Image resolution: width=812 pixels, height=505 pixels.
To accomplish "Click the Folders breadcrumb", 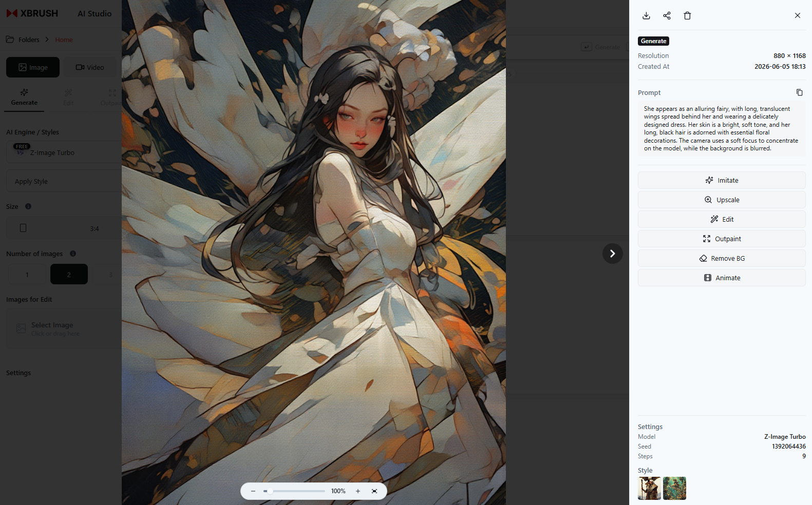I will pos(23,40).
